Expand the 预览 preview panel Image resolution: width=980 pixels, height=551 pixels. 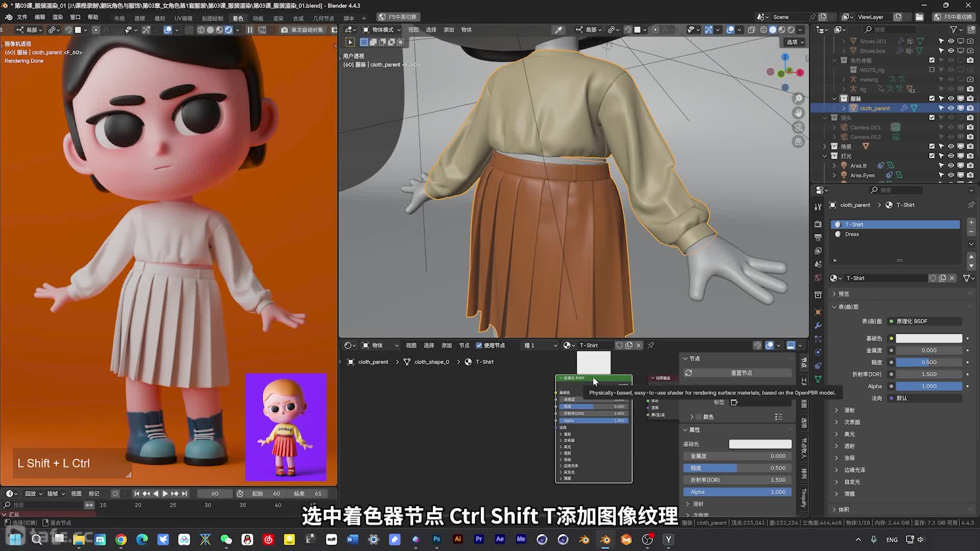(843, 294)
